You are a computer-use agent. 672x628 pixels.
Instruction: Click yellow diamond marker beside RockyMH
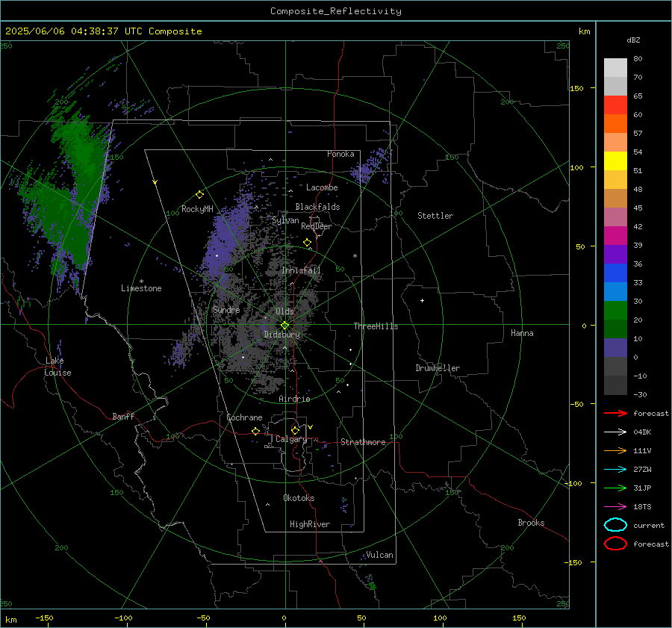(x=199, y=195)
